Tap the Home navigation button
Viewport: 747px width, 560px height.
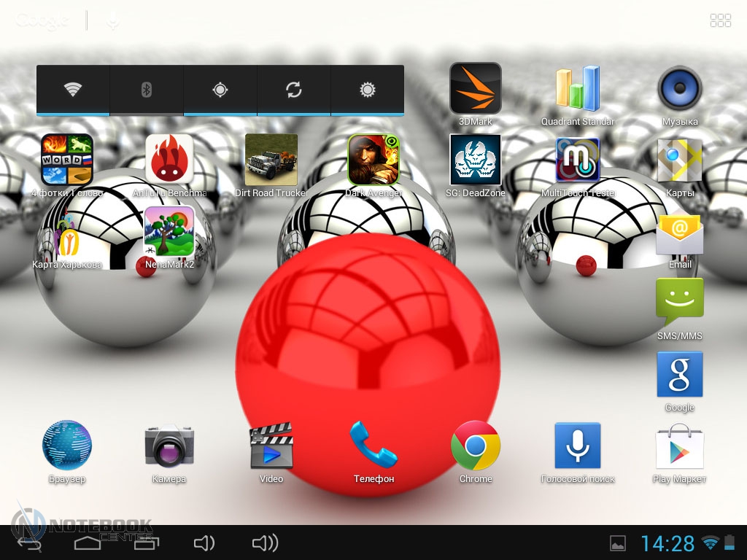[x=88, y=542]
